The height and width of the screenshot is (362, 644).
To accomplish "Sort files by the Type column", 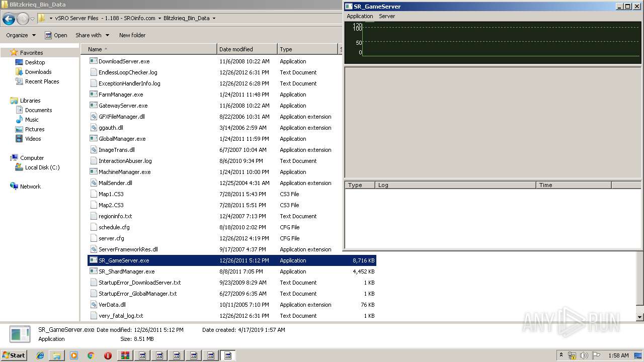I will tap(308, 49).
